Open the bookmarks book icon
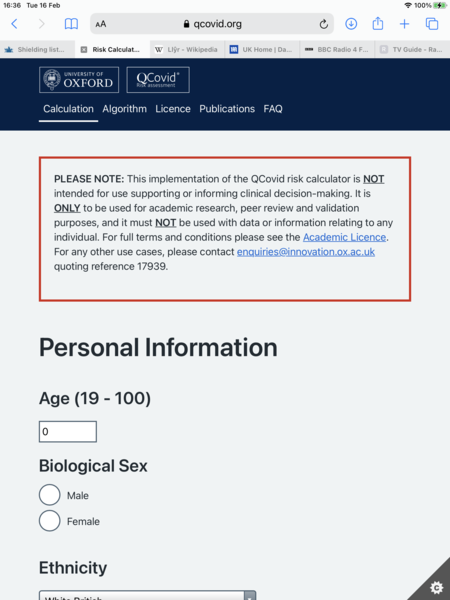The width and height of the screenshot is (450, 600). tap(71, 24)
